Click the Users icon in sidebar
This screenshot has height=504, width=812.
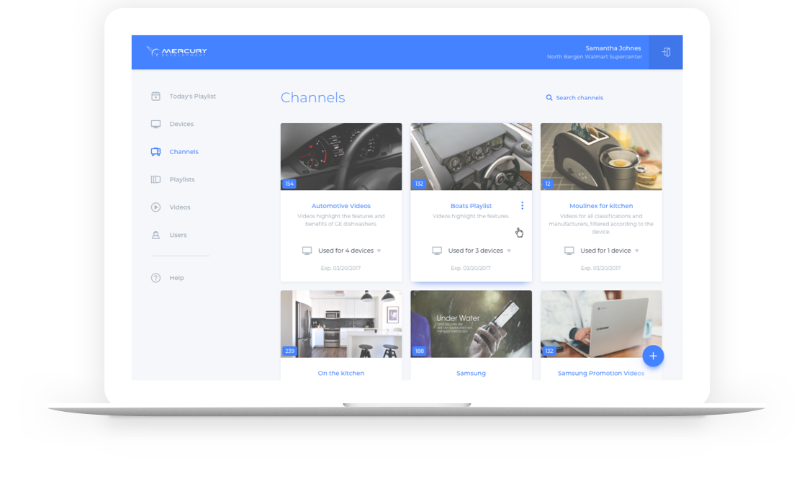[155, 235]
